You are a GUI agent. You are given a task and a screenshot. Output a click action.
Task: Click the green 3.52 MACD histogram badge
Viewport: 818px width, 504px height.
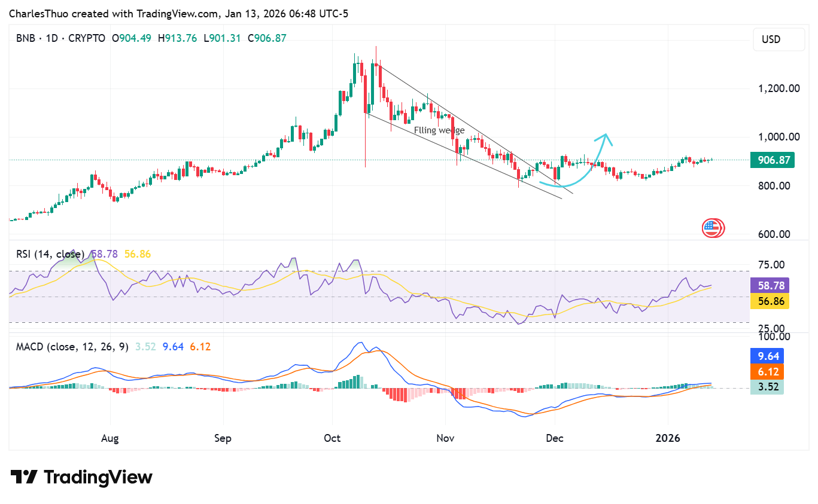click(767, 387)
